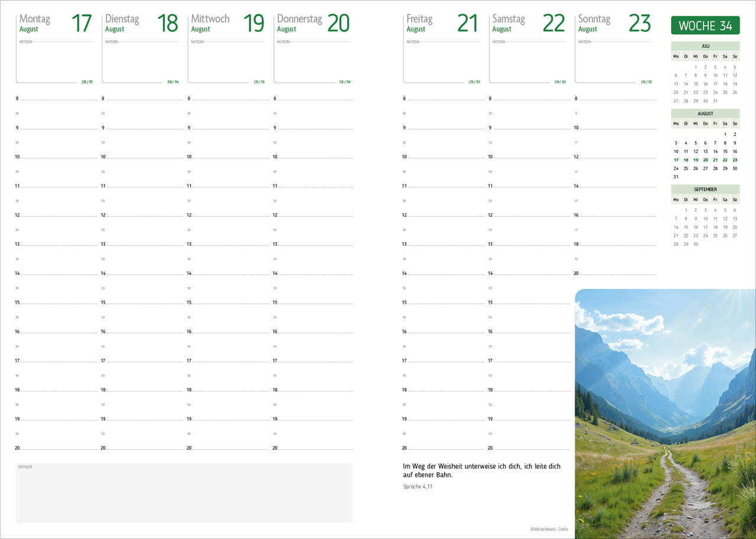The image size is (756, 539).
Task: Select the Donnerstag 20 August day header
Action: (313, 23)
